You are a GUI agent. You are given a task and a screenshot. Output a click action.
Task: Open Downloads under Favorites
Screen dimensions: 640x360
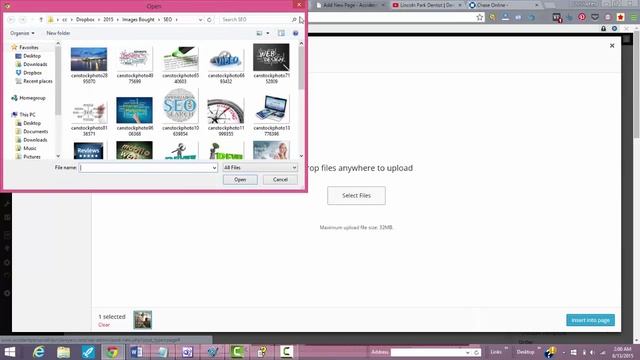(x=35, y=64)
